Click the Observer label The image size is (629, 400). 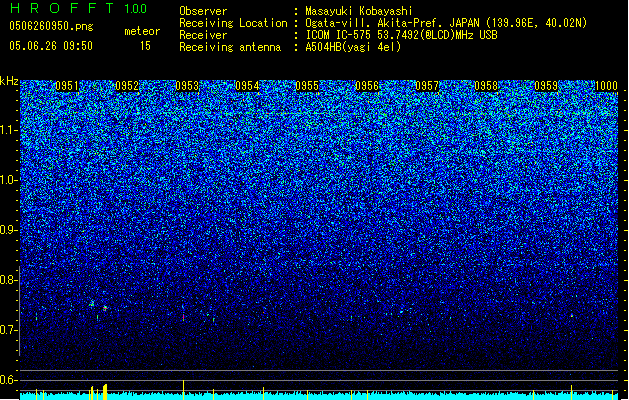pos(203,11)
